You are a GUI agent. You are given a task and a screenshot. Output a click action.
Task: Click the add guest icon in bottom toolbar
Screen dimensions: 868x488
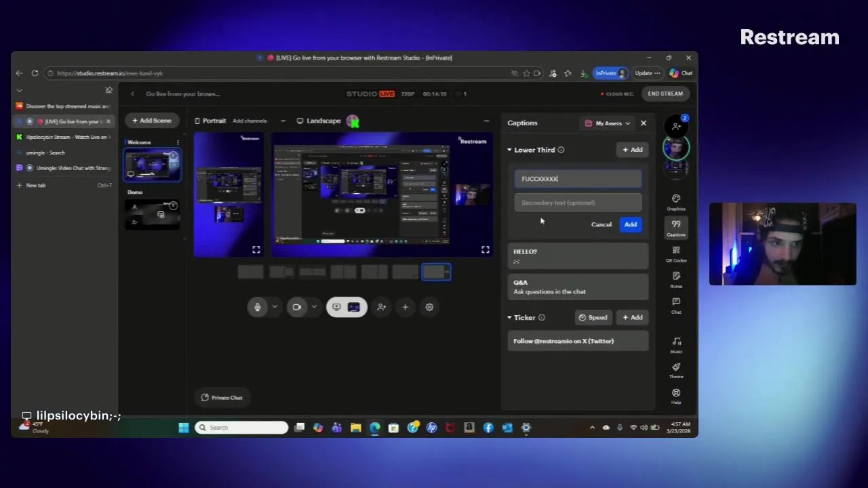point(382,307)
